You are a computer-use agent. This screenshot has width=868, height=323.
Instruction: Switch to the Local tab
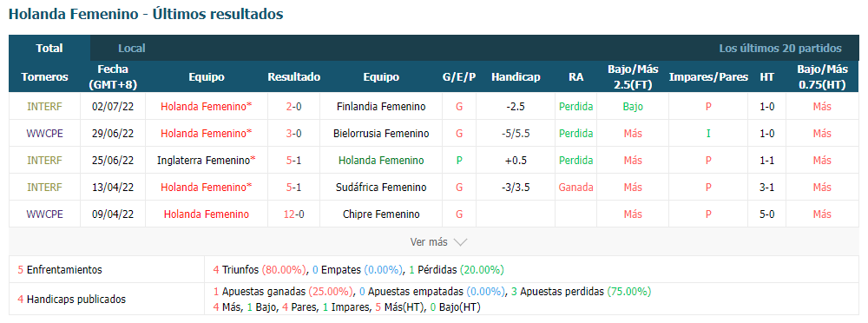[x=132, y=49]
